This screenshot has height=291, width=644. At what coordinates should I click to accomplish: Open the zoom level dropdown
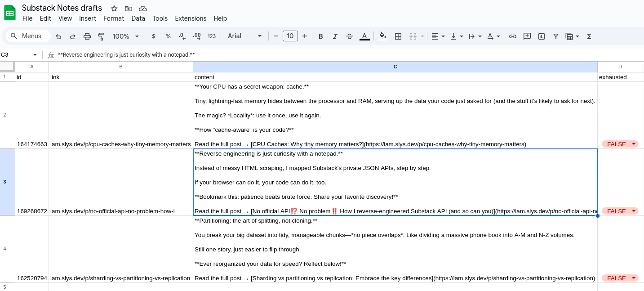[x=126, y=36]
